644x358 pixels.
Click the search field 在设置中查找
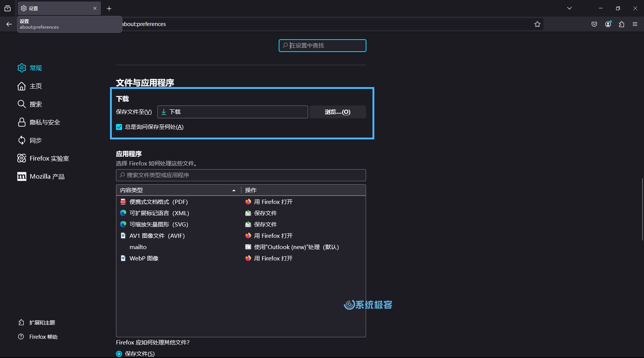point(322,46)
